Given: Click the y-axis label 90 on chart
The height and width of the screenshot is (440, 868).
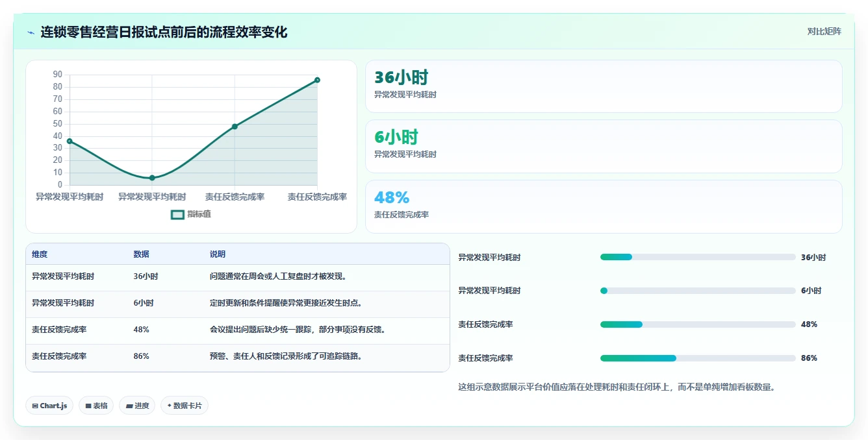Looking at the screenshot, I should pyautogui.click(x=58, y=75).
